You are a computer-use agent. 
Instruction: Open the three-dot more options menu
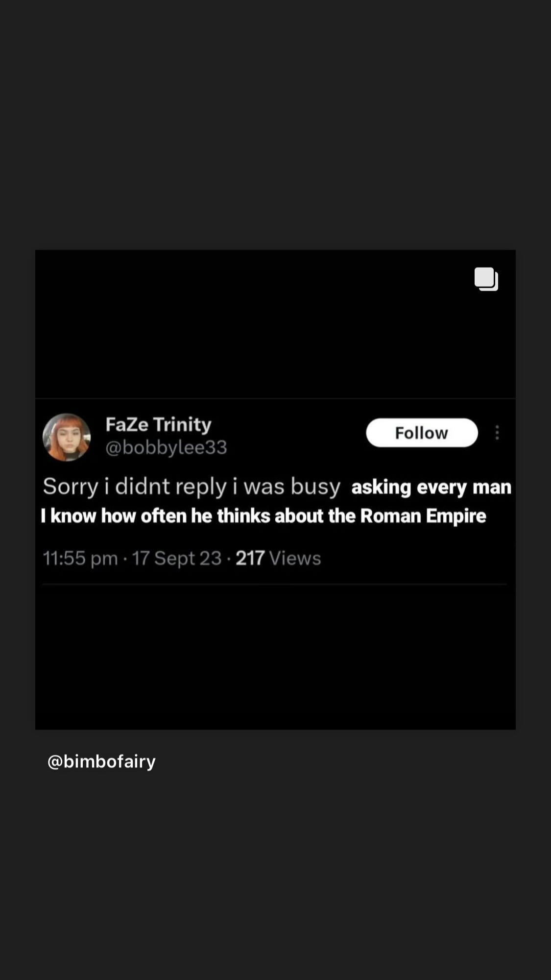497,433
